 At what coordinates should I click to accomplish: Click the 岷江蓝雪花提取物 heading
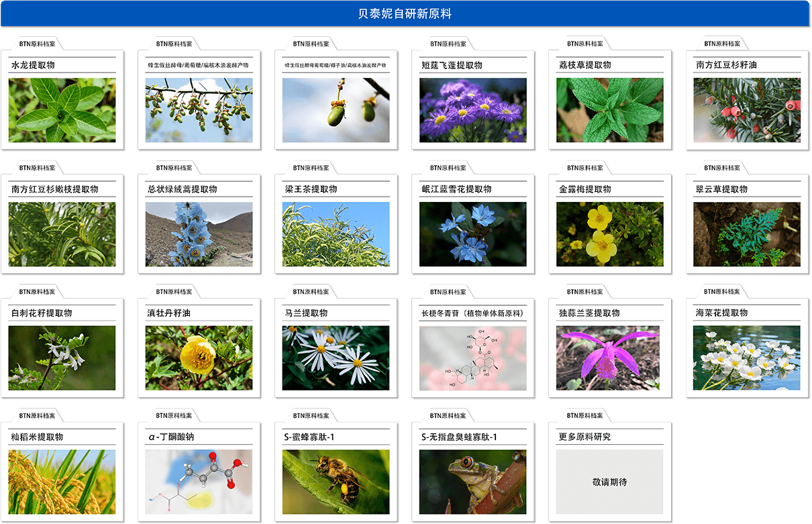[x=456, y=189]
